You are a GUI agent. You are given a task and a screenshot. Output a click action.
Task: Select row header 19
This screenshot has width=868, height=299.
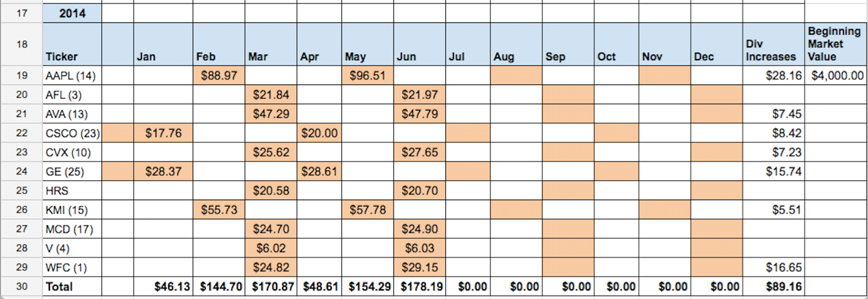pos(21,75)
